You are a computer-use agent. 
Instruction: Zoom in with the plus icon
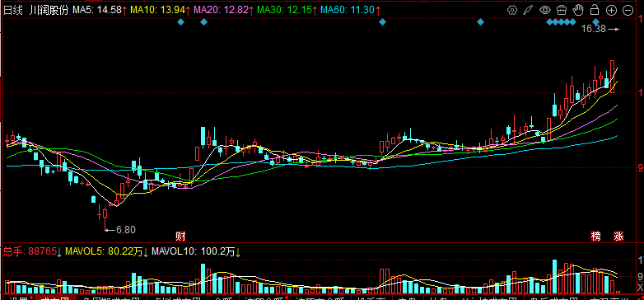612,11
